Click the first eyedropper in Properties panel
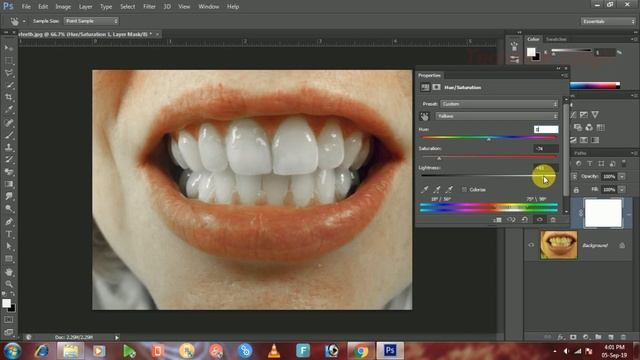Image resolution: width=640 pixels, height=360 pixels. pos(425,189)
